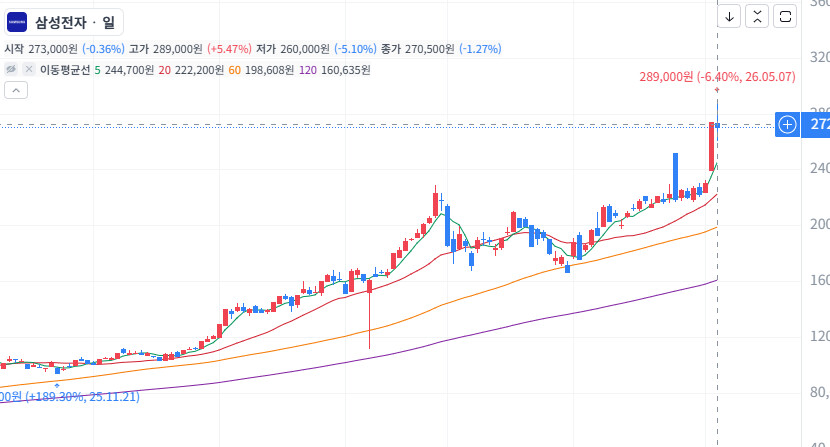Click the down arrow chart button
The height and width of the screenshot is (447, 830).
click(729, 16)
